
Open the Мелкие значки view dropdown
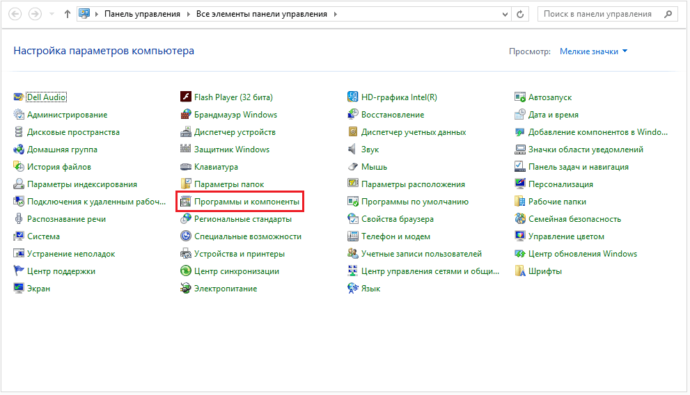pyautogui.click(x=593, y=51)
